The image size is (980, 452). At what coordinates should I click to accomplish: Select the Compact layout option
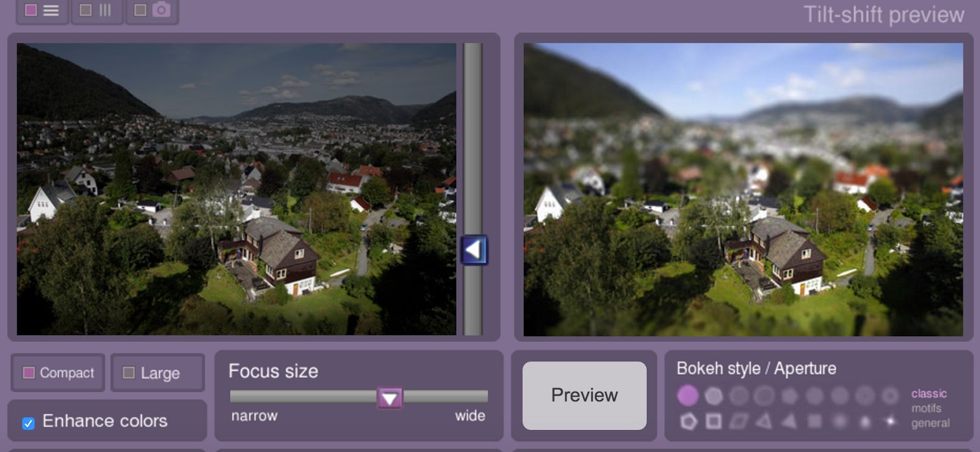coord(58,372)
